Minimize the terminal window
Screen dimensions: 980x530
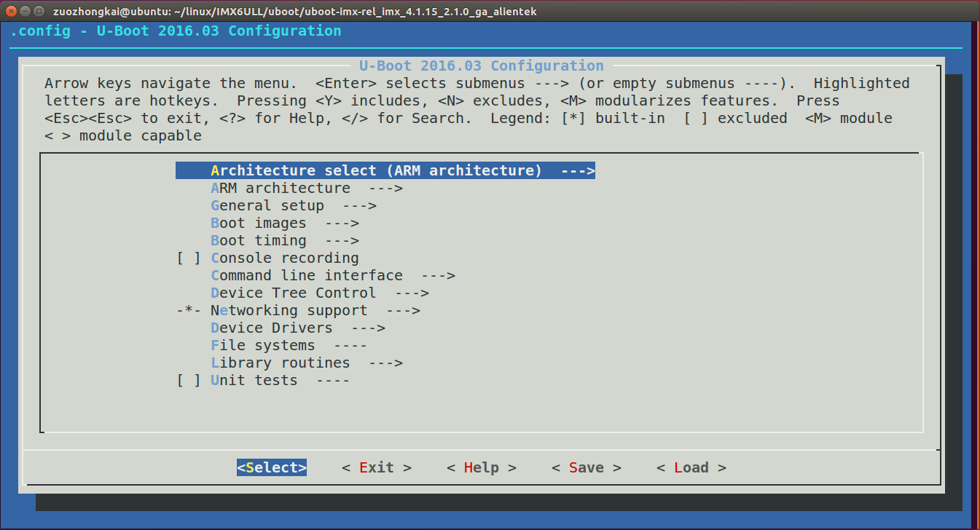point(26,11)
